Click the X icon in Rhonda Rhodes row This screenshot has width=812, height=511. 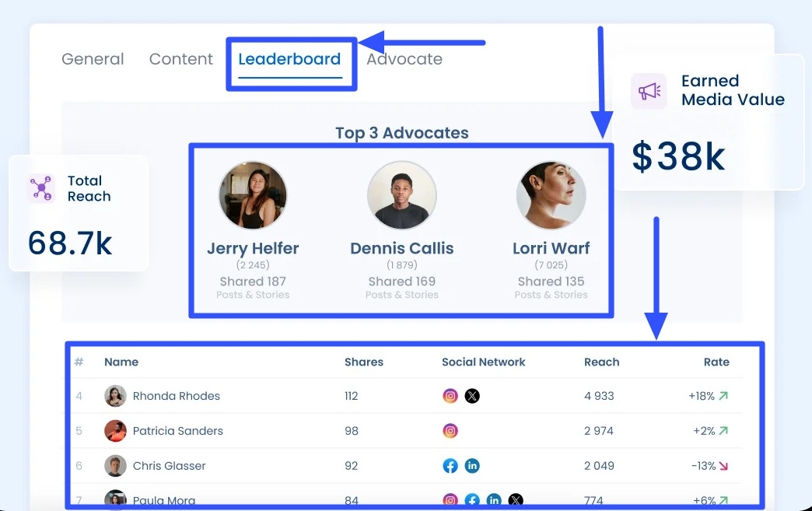click(x=472, y=396)
